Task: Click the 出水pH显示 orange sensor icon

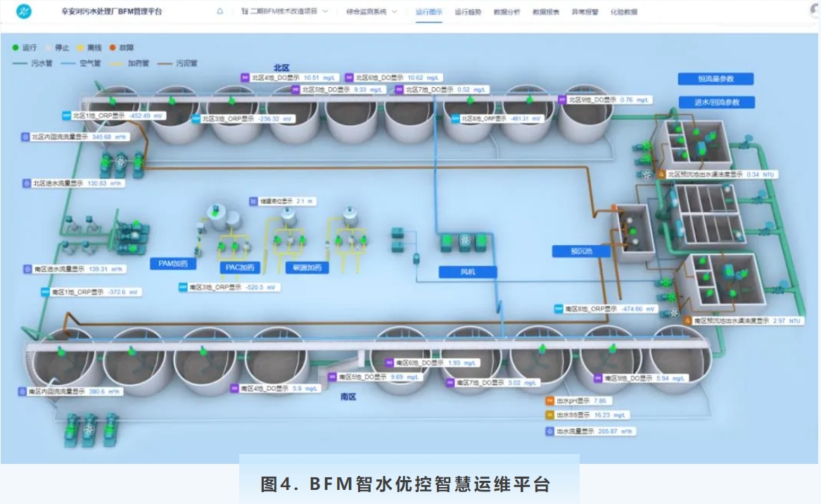Action: (550, 401)
